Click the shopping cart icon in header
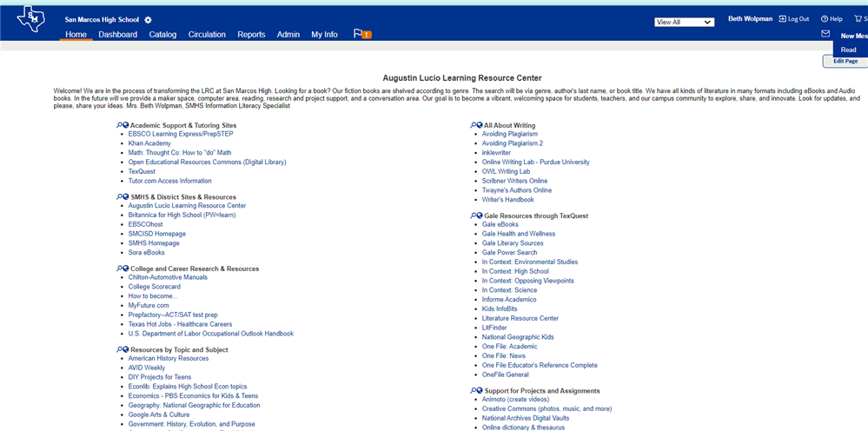 [858, 19]
